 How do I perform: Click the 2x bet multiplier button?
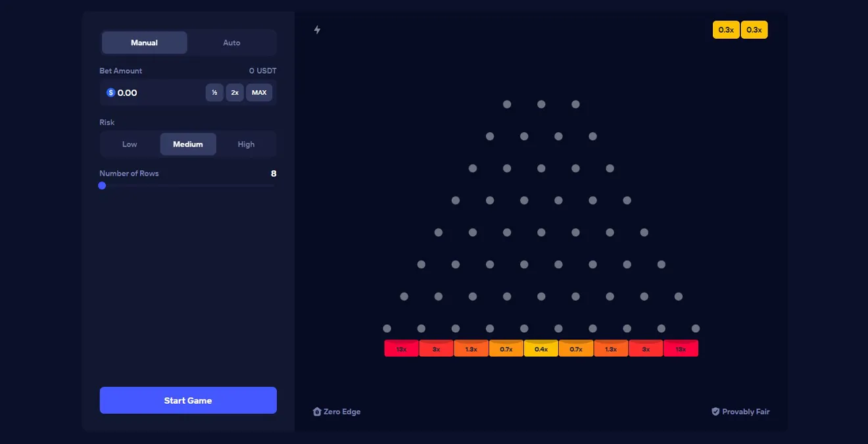click(234, 92)
